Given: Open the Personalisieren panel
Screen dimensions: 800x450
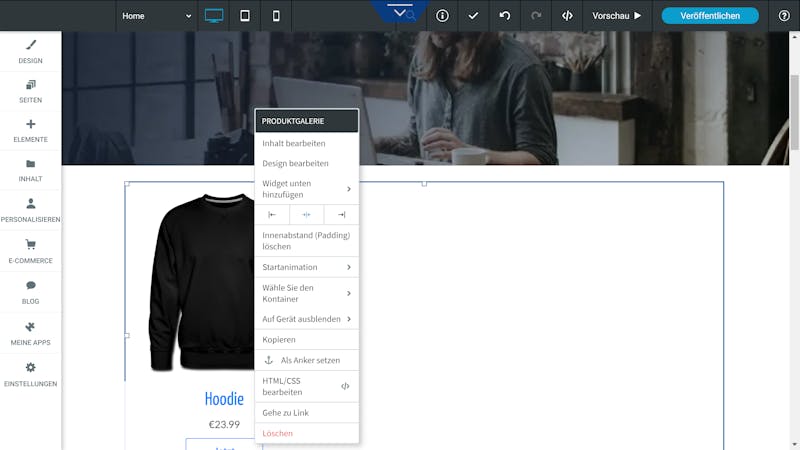Looking at the screenshot, I should pos(31,210).
